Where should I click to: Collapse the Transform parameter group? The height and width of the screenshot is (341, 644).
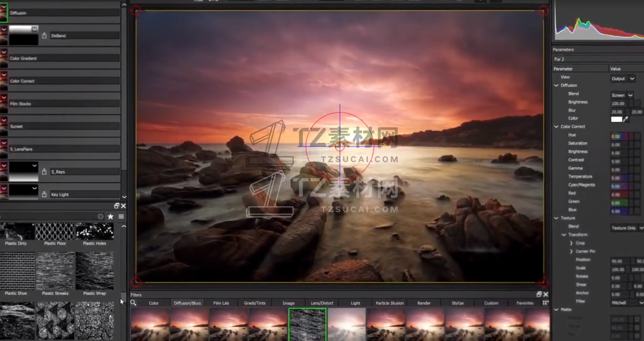(x=564, y=235)
